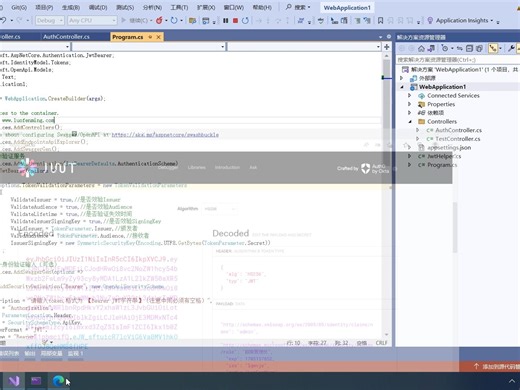Toggle show all files icon
Image resolution: width=520 pixels, height=390 pixels.
(x=479, y=49)
